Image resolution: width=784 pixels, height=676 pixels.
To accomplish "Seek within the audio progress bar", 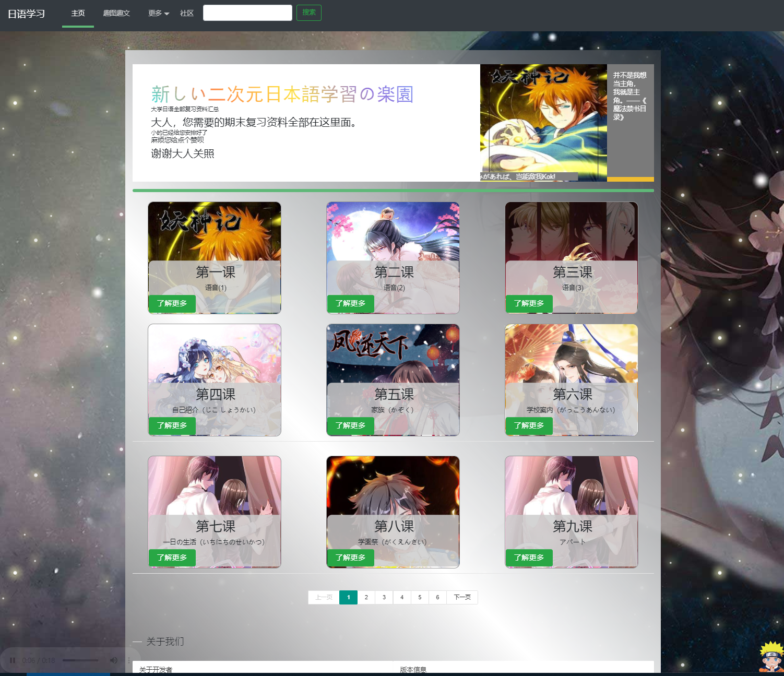I will pos(80,660).
